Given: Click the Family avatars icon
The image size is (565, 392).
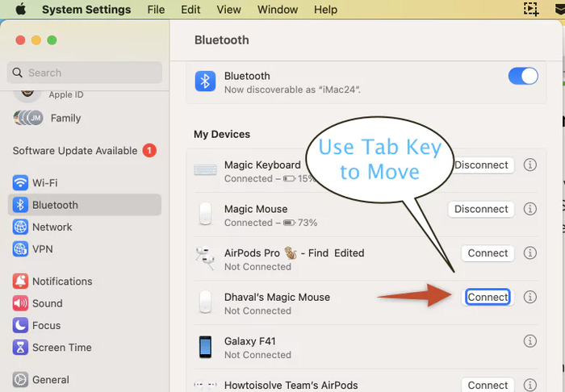Looking at the screenshot, I should click(x=28, y=118).
